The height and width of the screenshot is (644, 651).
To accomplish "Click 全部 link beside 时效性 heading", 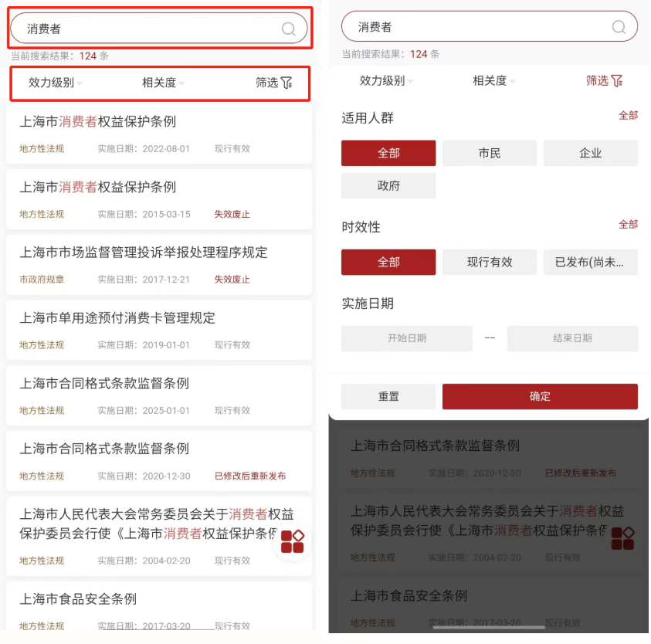I will (628, 225).
